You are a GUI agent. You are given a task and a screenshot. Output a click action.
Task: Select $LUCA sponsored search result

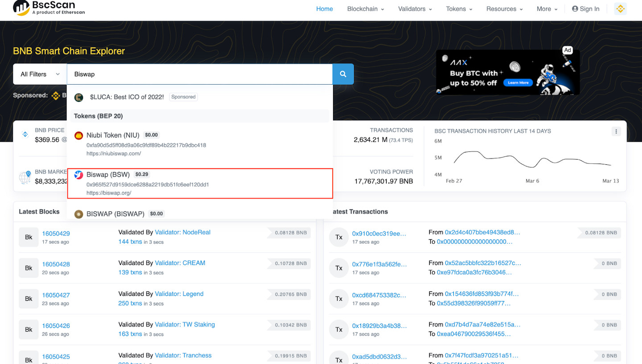[x=200, y=97]
